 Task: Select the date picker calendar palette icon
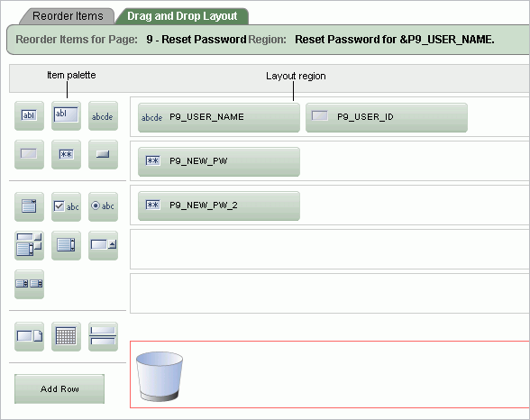[66, 336]
